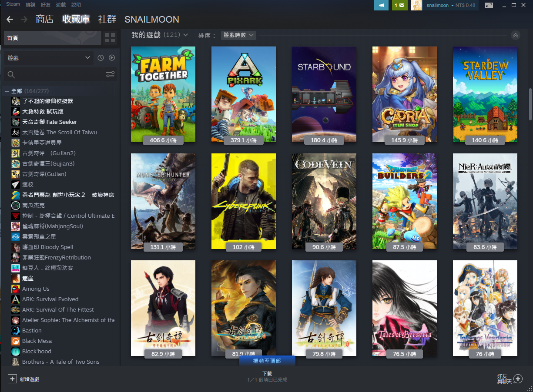The height and width of the screenshot is (392, 533).
Task: Open the Farm Together game cover
Action: 163,94
